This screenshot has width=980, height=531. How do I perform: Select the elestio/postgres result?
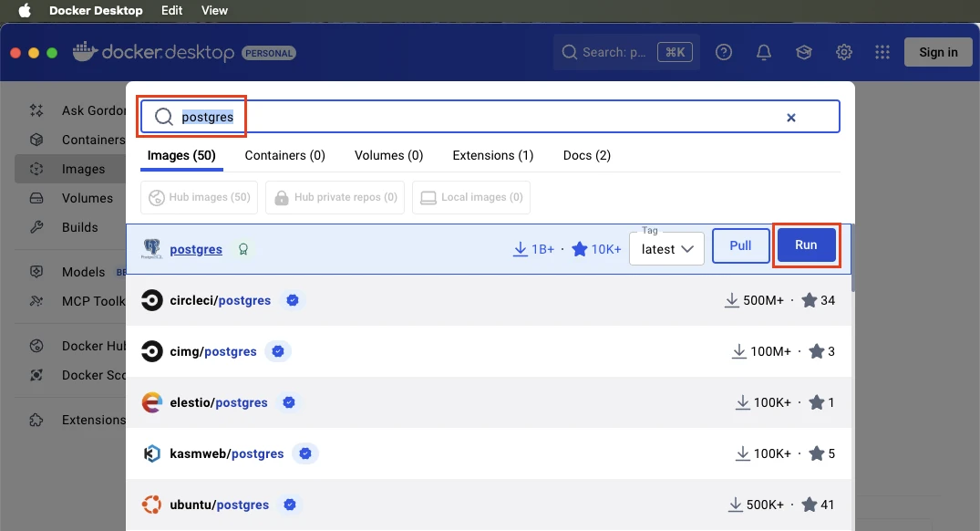[x=489, y=402]
